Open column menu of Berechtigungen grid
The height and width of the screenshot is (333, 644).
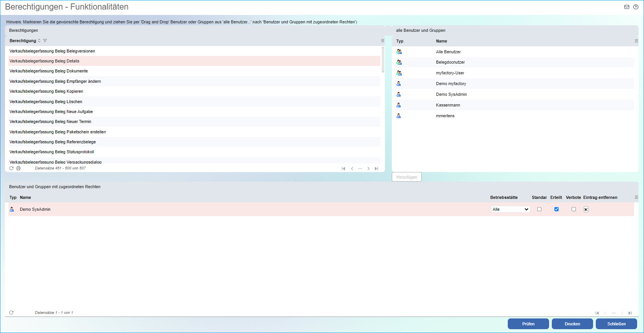click(382, 41)
